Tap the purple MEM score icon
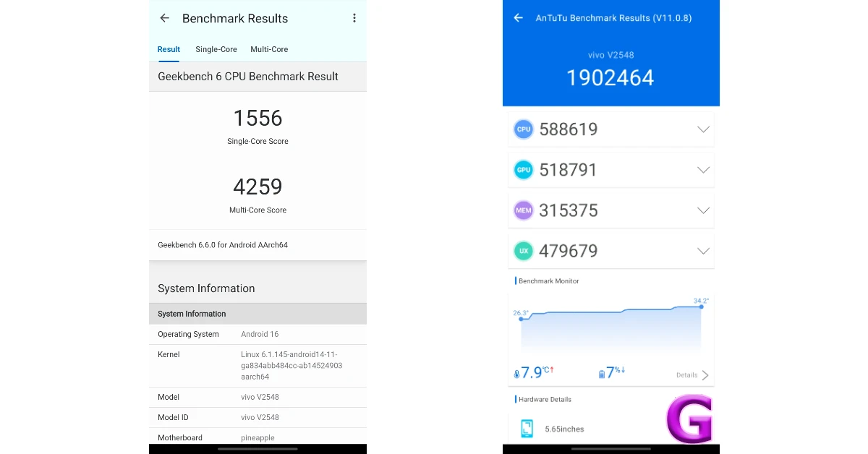The height and width of the screenshot is (454, 868). tap(524, 210)
